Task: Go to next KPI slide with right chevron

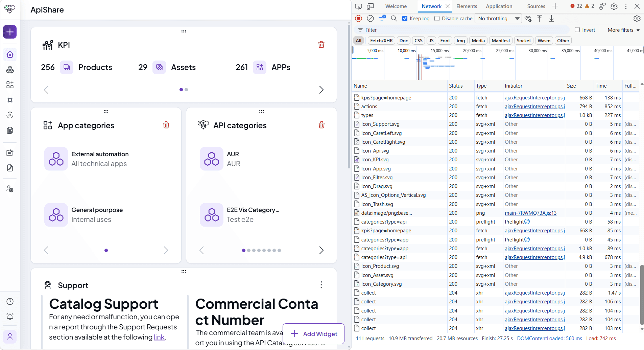Action: [321, 90]
